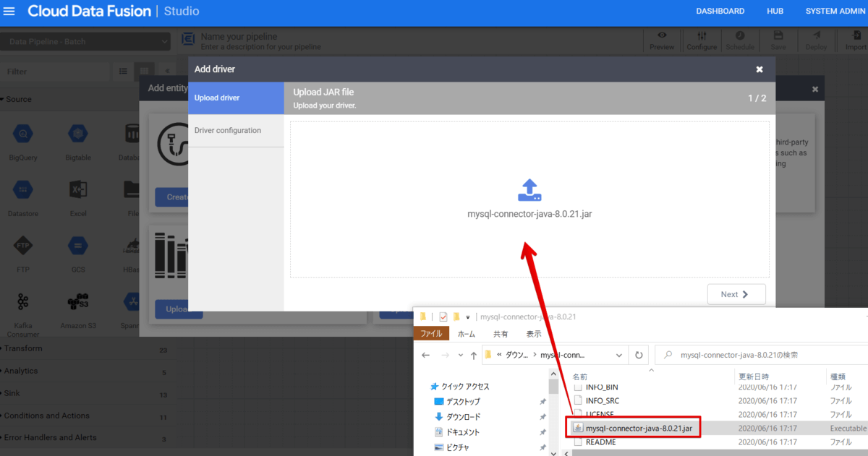Select the FTP source plugin
Screen dimensions: 868x456
[23, 254]
